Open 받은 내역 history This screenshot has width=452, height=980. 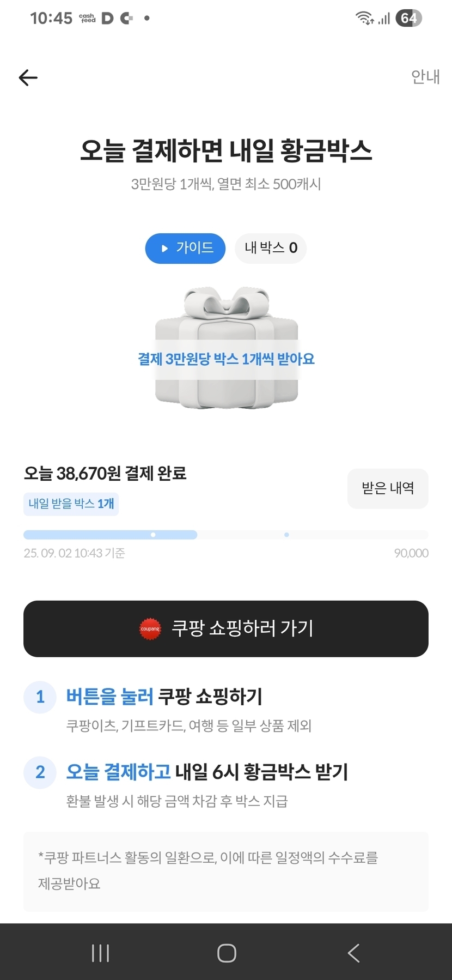(x=388, y=488)
